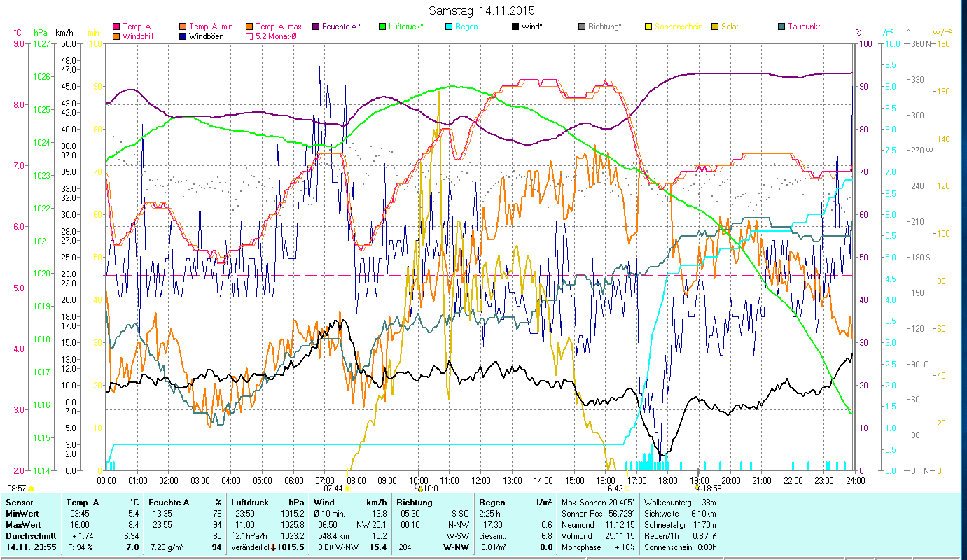Click the Durchschnitt row label

(29, 535)
